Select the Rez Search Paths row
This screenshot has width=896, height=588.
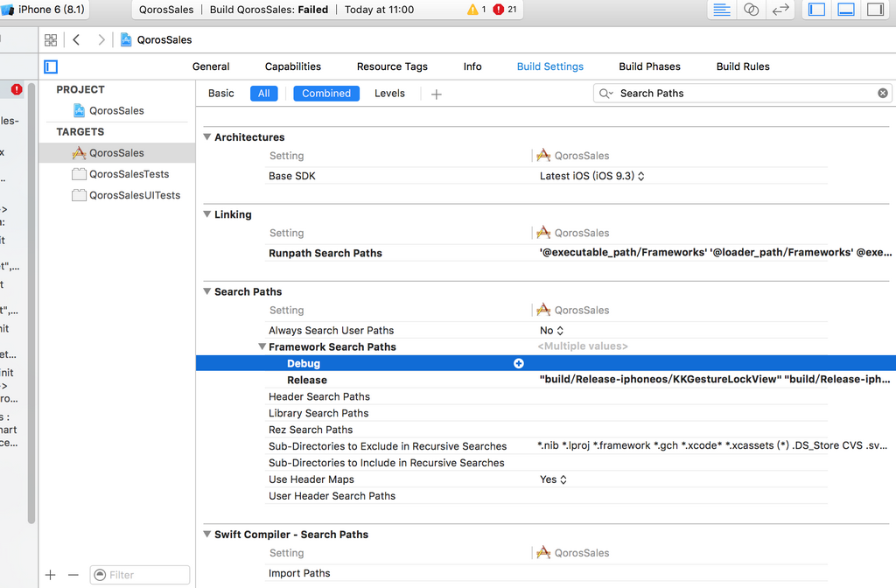(x=546, y=430)
